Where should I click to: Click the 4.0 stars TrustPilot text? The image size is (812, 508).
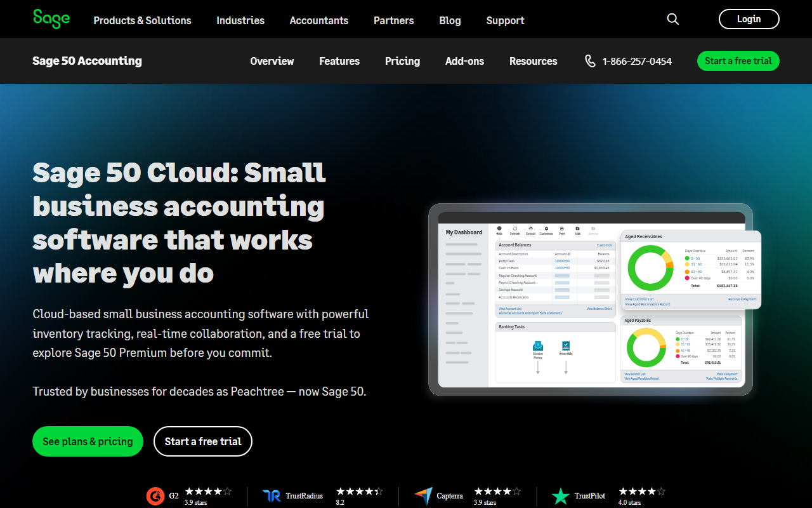(x=629, y=502)
